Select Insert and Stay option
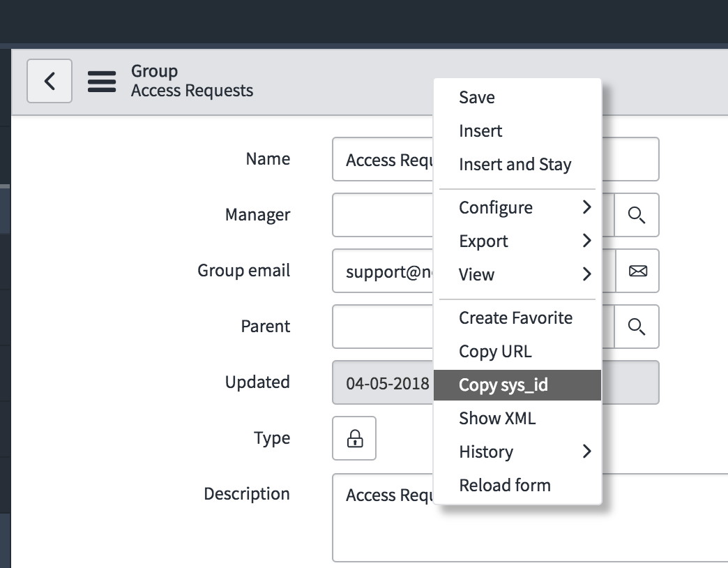Image resolution: width=728 pixels, height=568 pixels. pos(515,165)
